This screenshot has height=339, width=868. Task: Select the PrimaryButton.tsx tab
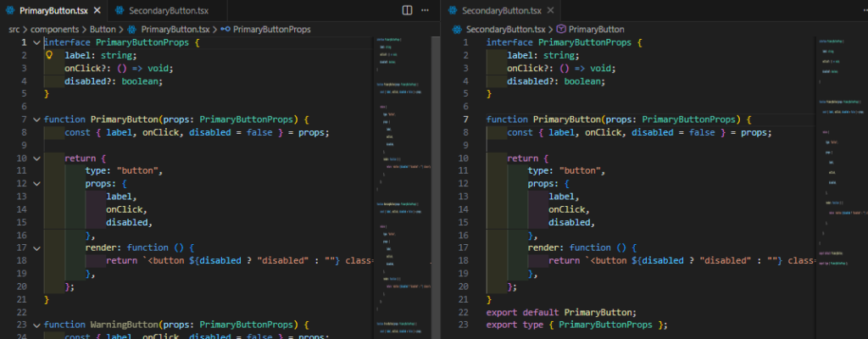click(53, 10)
